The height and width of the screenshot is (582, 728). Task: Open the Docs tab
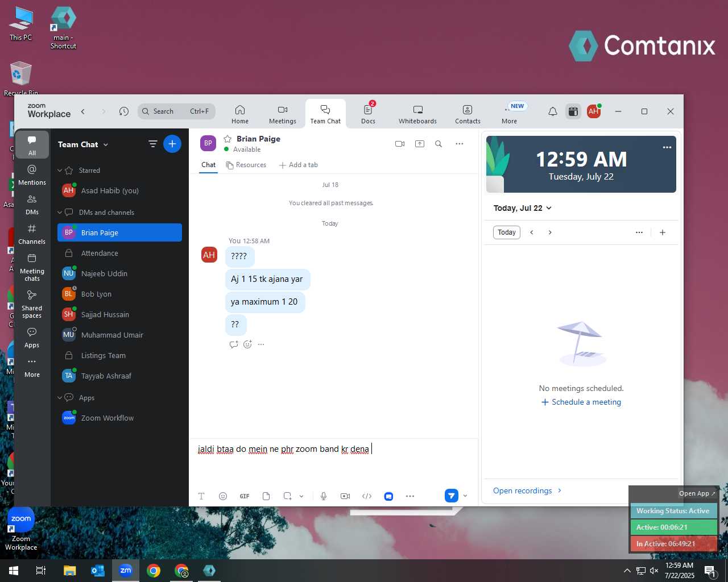[368, 114]
